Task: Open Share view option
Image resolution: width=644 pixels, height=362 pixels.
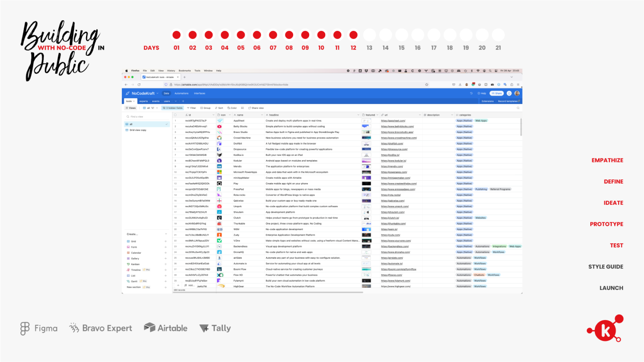Action: point(256,108)
